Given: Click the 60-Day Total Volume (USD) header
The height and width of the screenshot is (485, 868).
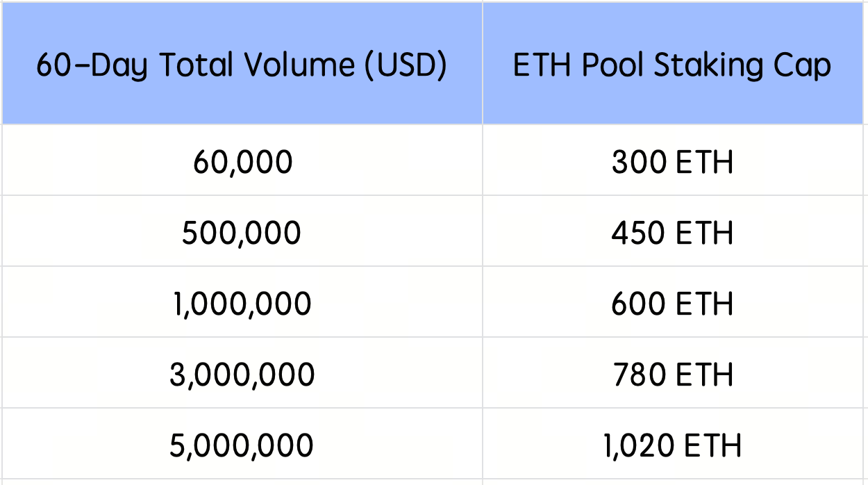Looking at the screenshot, I should coord(242,65).
